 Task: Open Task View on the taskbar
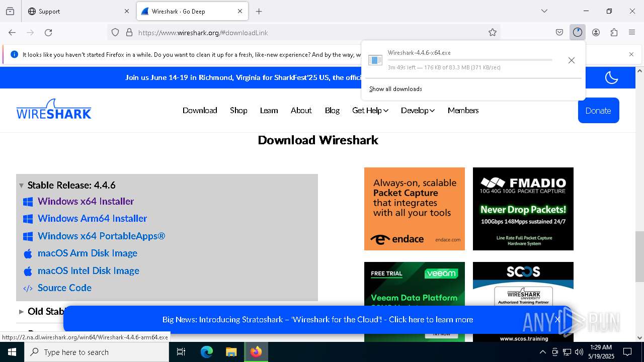(181, 352)
